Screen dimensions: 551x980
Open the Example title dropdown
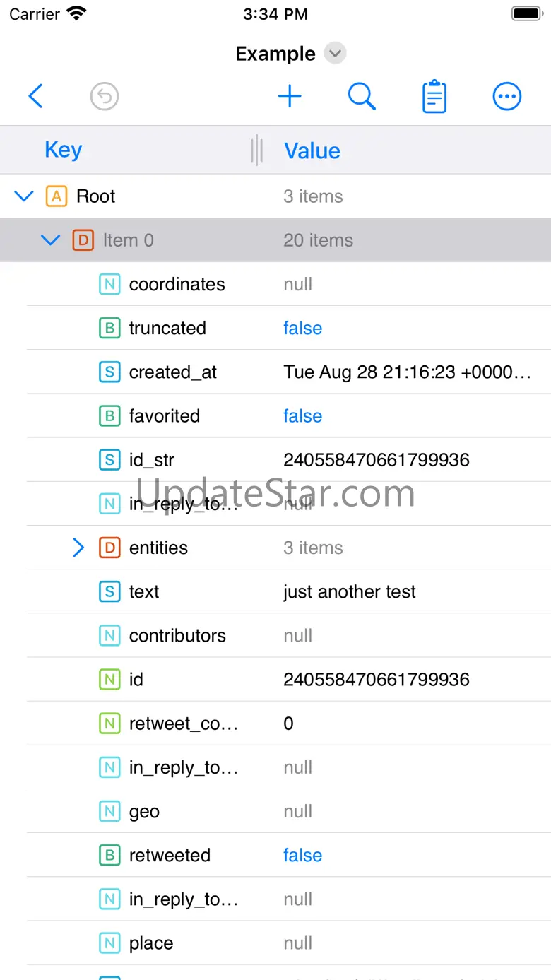pyautogui.click(x=336, y=53)
